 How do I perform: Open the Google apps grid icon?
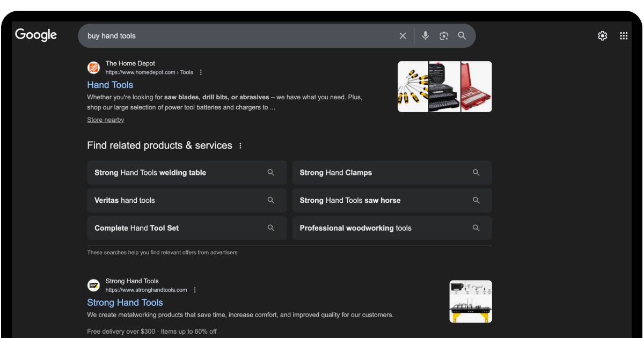tap(624, 36)
